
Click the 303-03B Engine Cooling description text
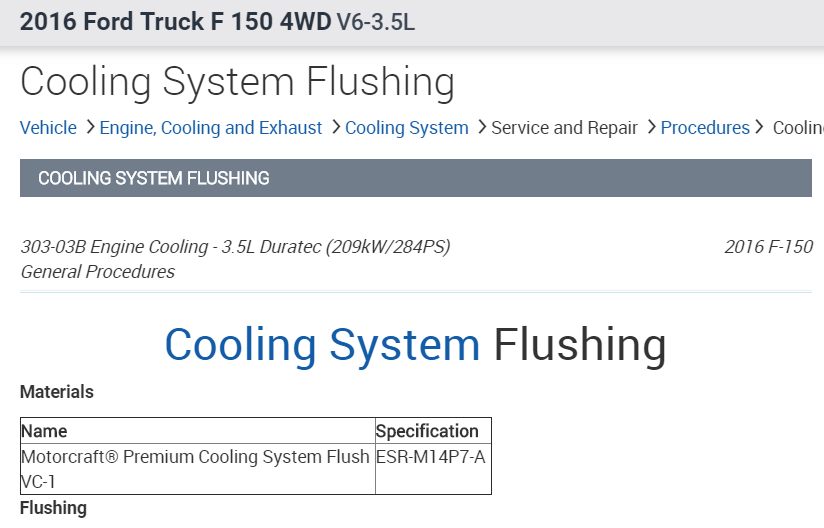[235, 247]
